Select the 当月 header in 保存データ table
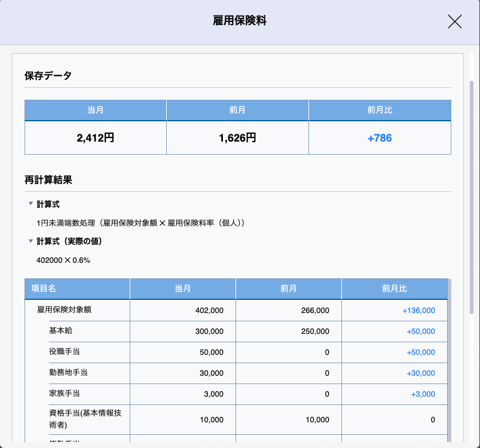This screenshot has height=448, width=480. click(96, 110)
